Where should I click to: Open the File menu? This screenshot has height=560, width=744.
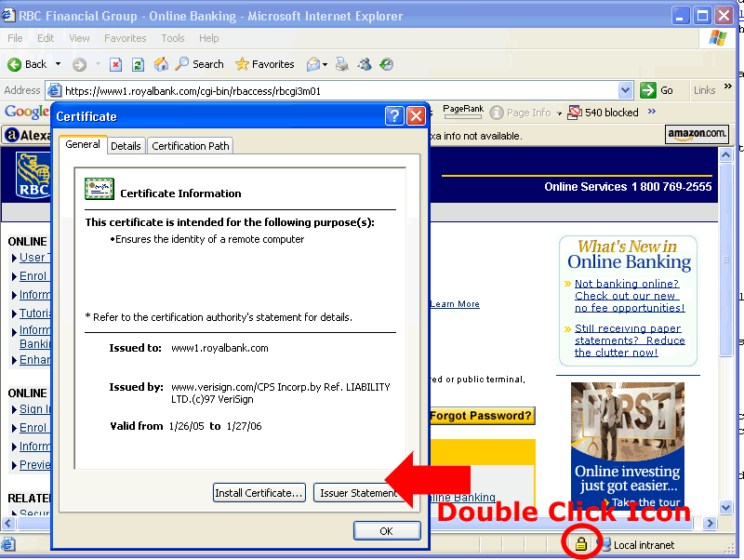point(15,38)
